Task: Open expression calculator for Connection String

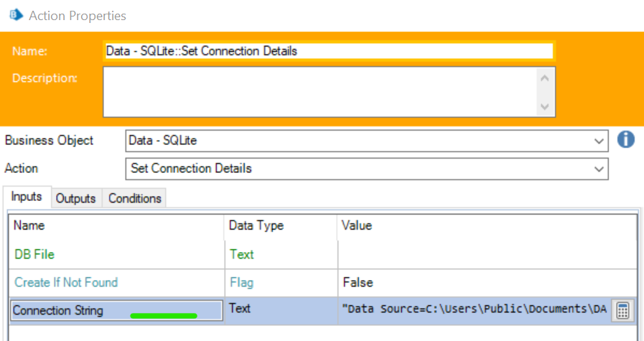Action: [x=622, y=311]
